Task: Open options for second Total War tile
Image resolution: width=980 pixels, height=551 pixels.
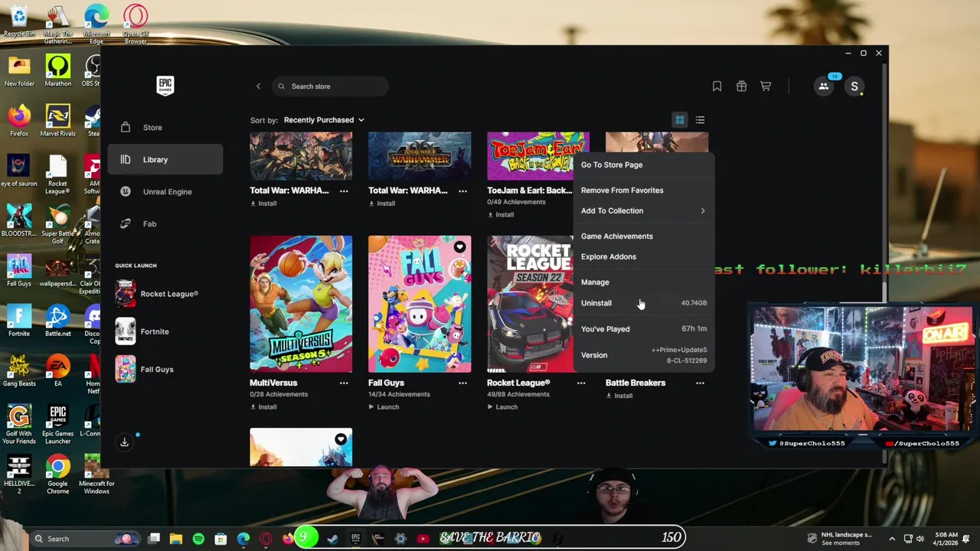Action: click(462, 191)
